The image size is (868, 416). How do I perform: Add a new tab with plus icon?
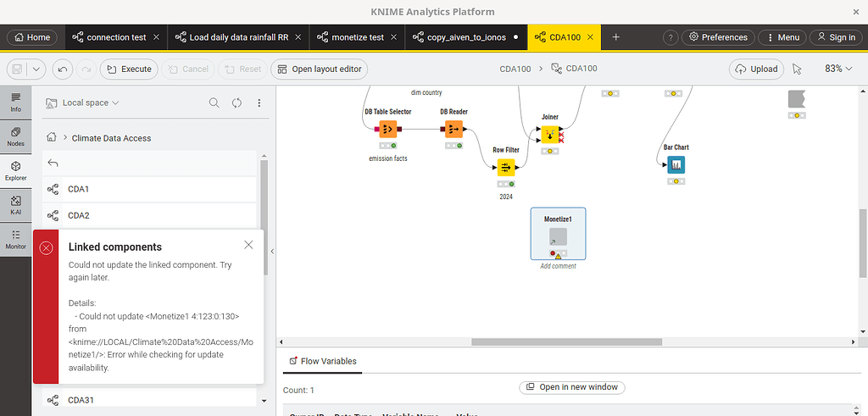[615, 37]
